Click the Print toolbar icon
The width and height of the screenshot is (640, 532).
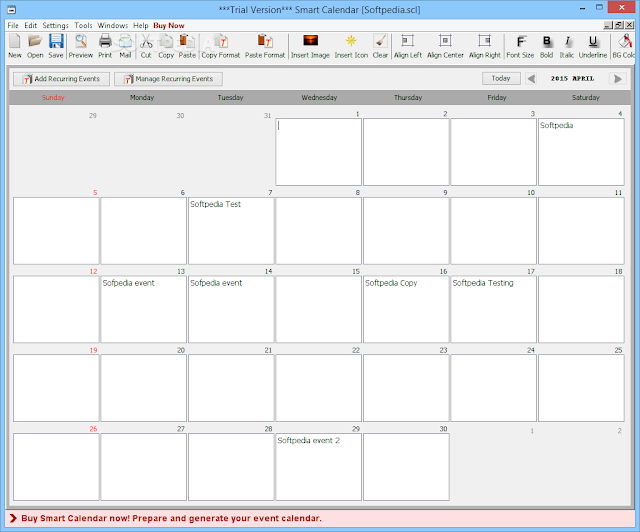coord(105,46)
